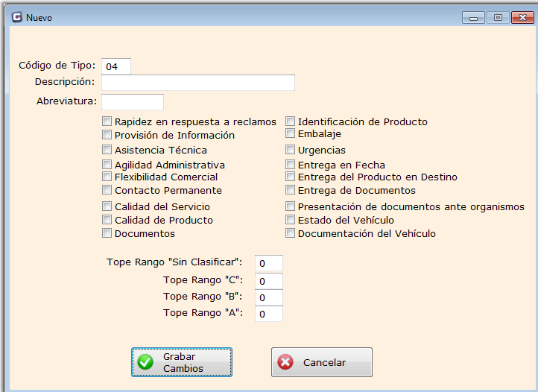Tick the Agilidad Administrativa checkbox
The width and height of the screenshot is (538, 392).
(x=107, y=165)
